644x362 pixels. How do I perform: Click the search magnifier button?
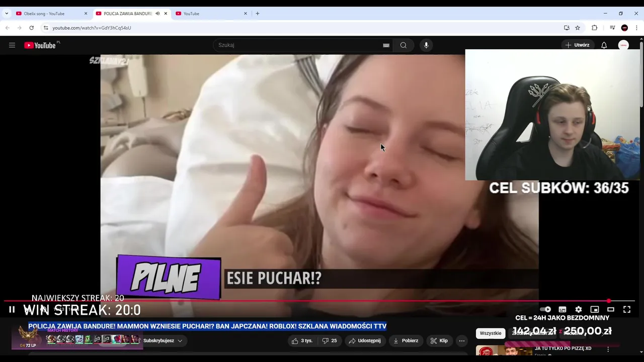coord(404,45)
